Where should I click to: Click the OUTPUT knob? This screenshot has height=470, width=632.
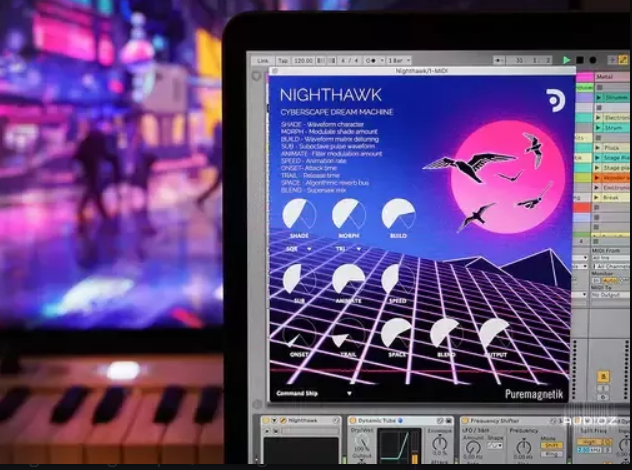pos(496,334)
